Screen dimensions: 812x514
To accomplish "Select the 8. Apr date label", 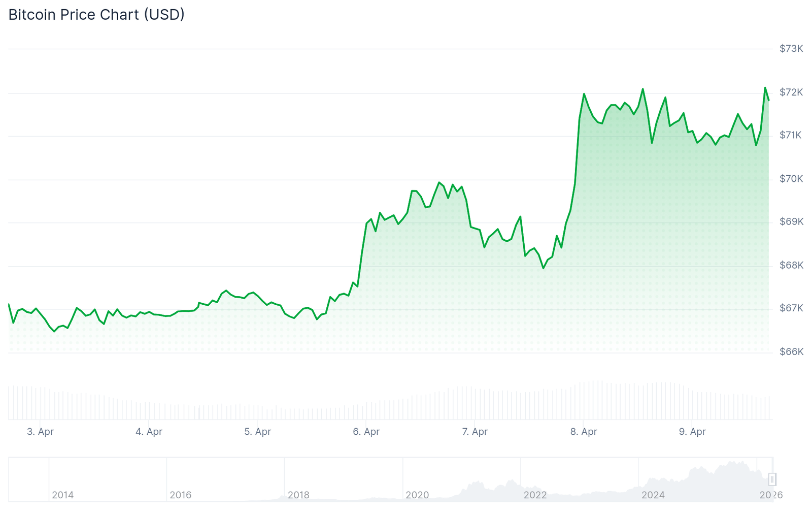I will pyautogui.click(x=584, y=432).
